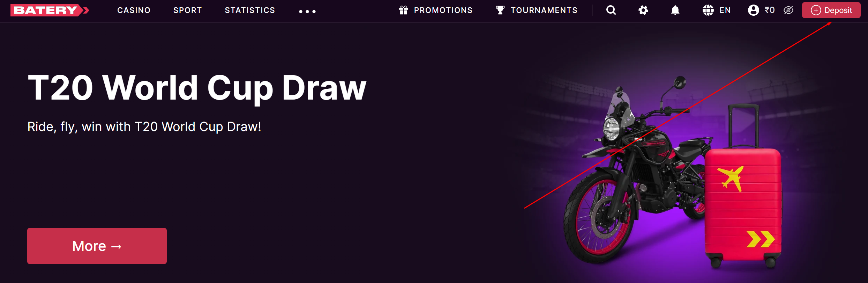The width and height of the screenshot is (868, 283).
Task: Open the Statistics menu item
Action: 250,10
